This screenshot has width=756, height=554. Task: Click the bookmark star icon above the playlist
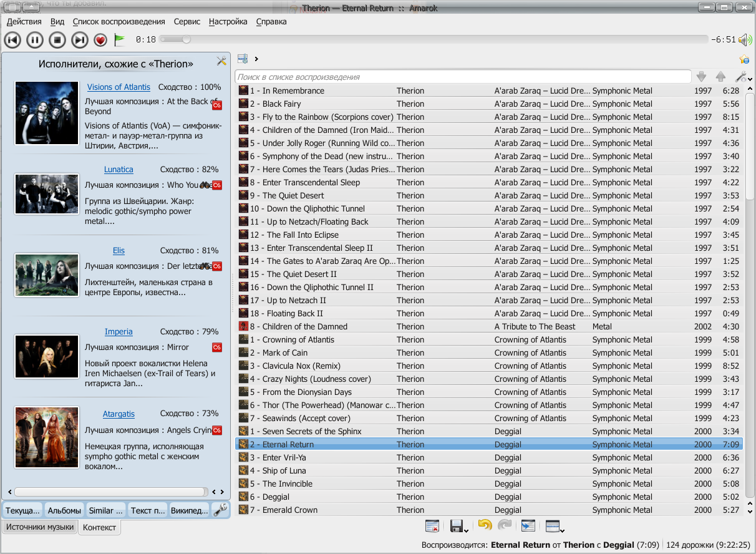coord(744,59)
